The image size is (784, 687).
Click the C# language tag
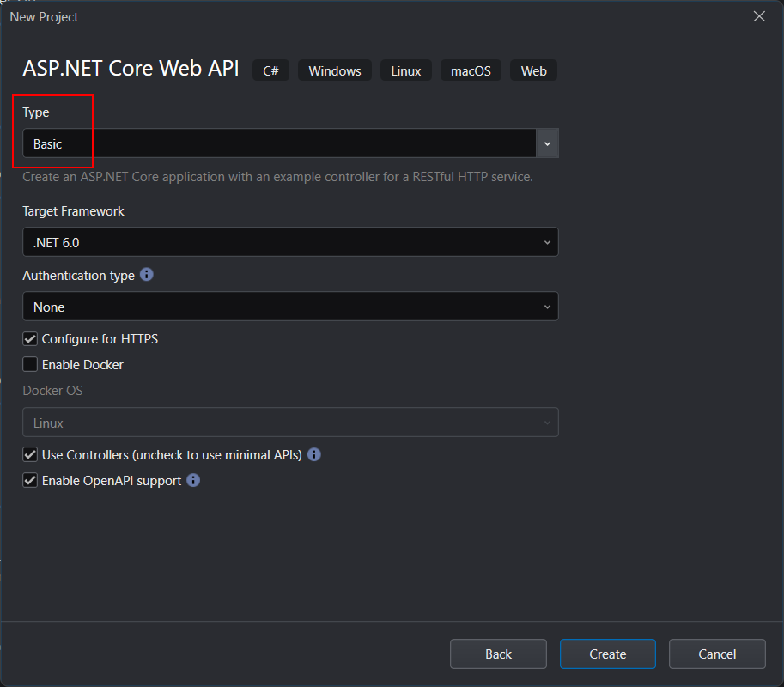pyautogui.click(x=270, y=70)
